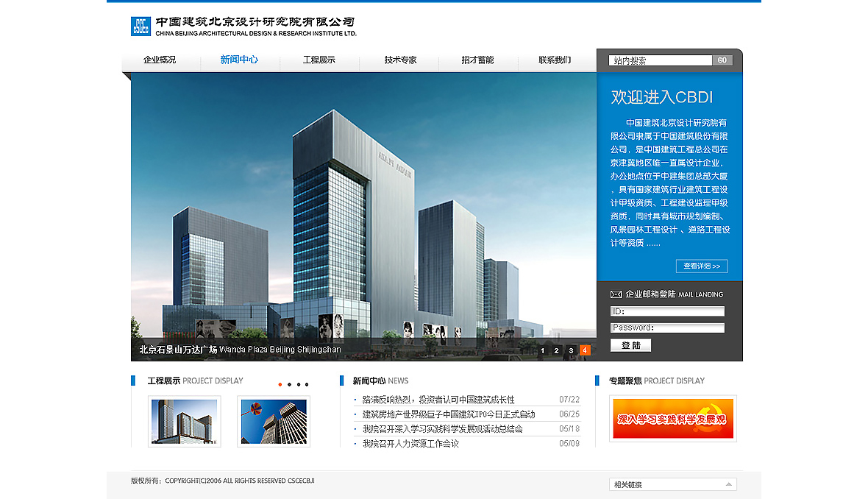Click the company name header text

pos(256,26)
